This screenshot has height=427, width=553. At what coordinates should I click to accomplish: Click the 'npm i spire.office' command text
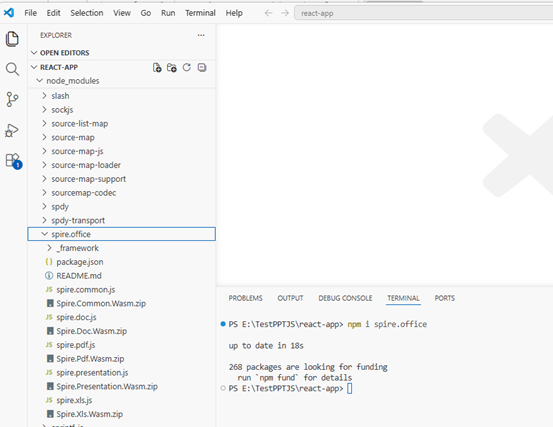pyautogui.click(x=387, y=324)
